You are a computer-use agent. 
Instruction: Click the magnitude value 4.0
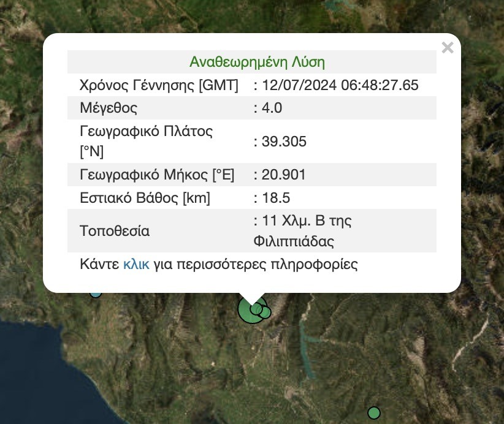[x=272, y=108]
